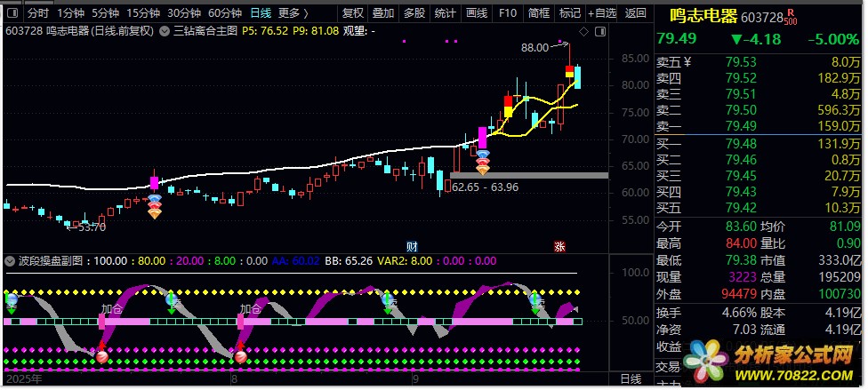The image size is (868, 390).
Task: Select the 买一 bid price 79.48
Action: coord(741,145)
